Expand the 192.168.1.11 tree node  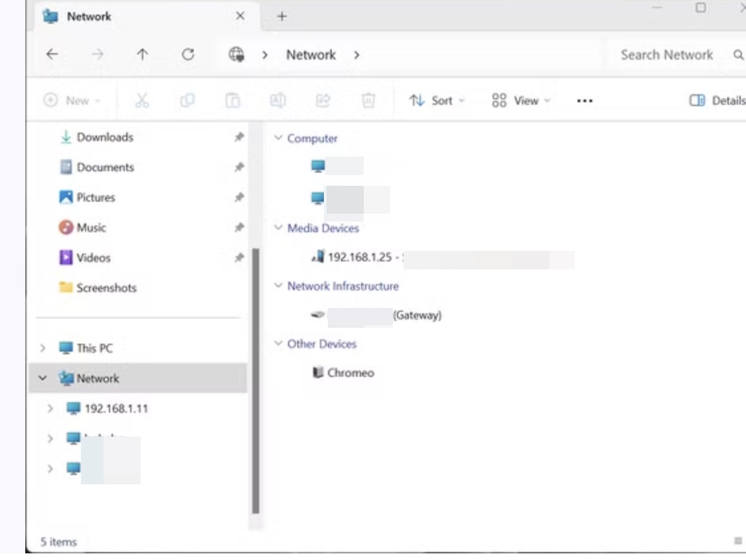pos(50,408)
